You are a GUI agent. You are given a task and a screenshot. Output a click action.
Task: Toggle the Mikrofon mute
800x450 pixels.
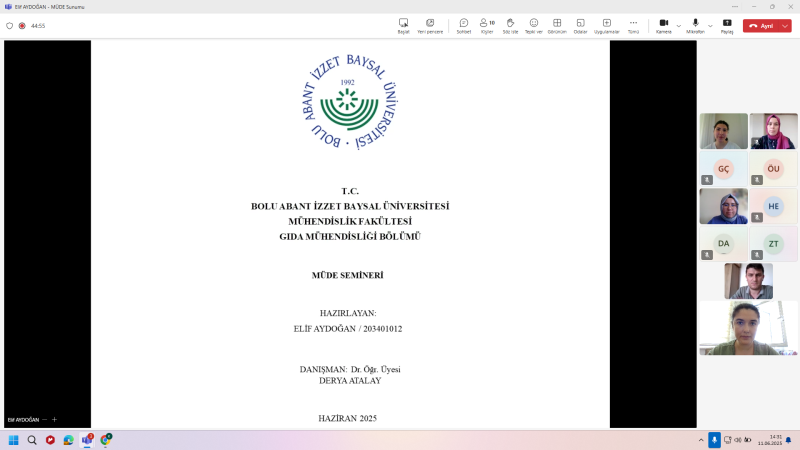(695, 26)
